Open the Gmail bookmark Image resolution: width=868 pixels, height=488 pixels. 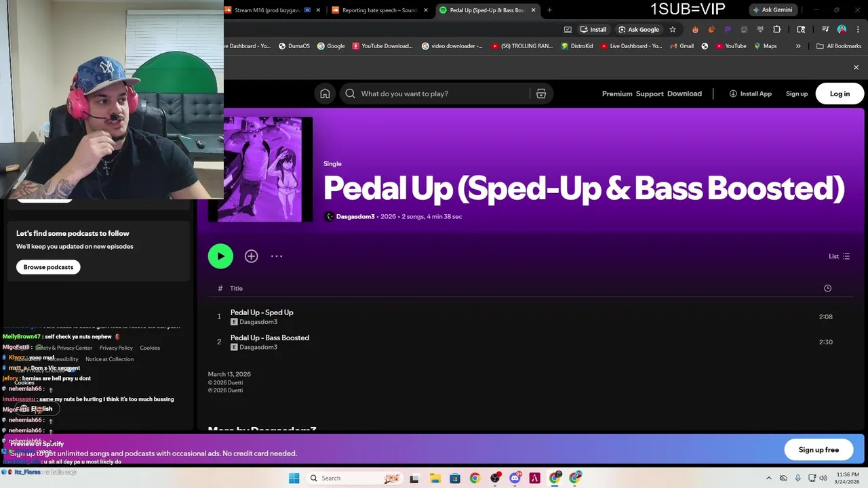[682, 46]
